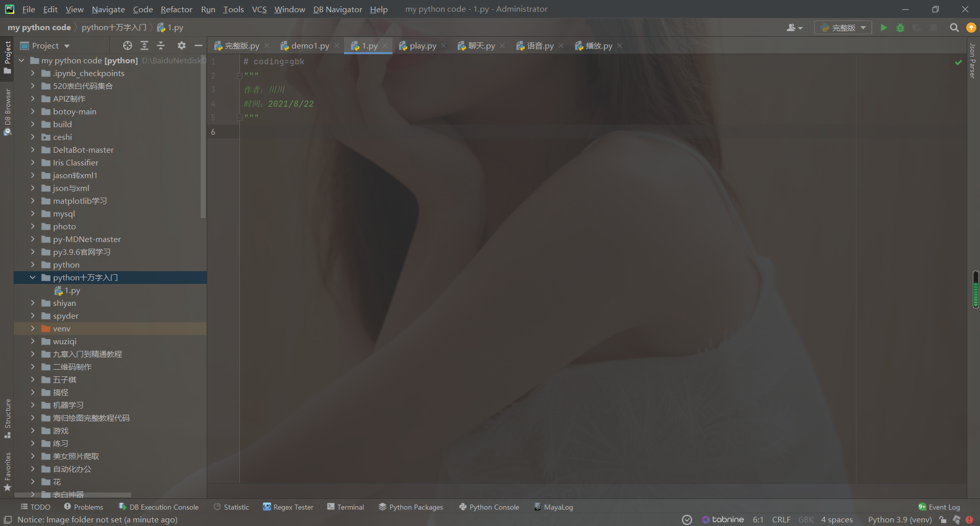This screenshot has height=526, width=980.
Task: Toggle the Structure sidebar tab
Action: click(7, 418)
